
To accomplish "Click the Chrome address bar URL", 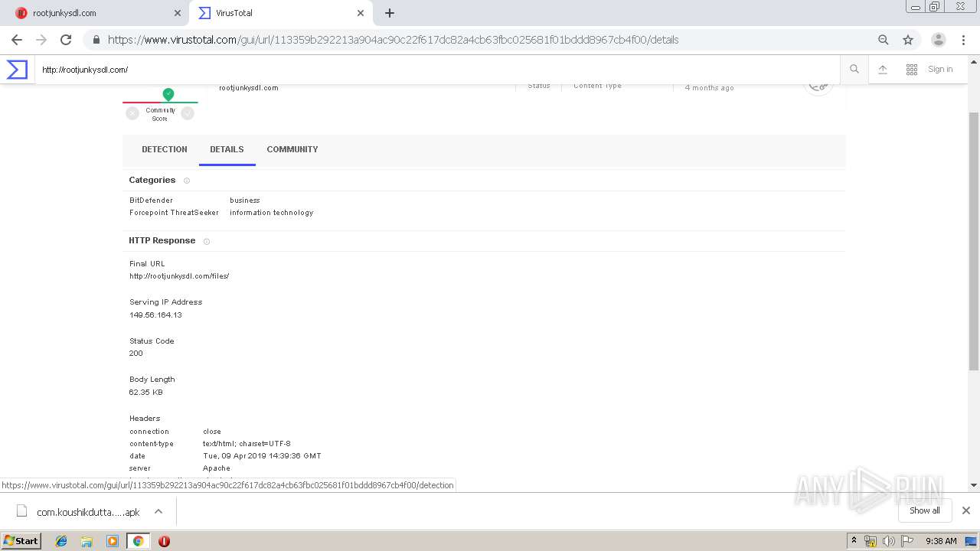I will click(393, 40).
